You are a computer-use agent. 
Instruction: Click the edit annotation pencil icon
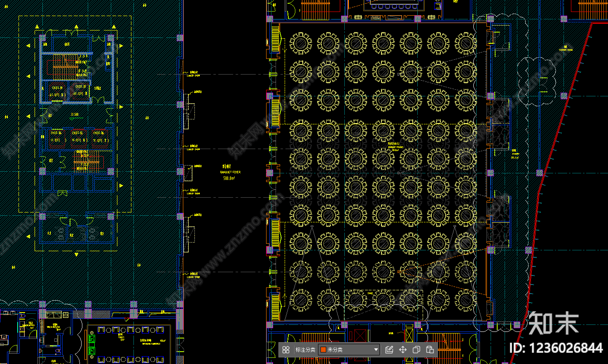(x=389, y=350)
